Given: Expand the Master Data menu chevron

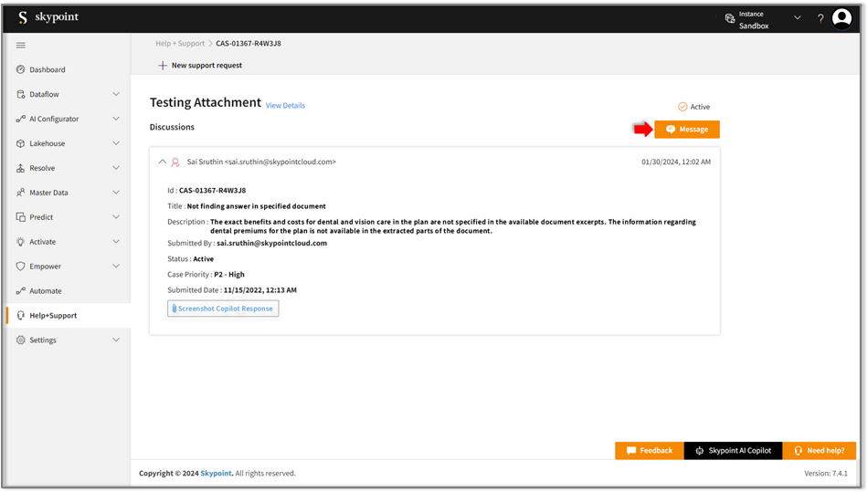Looking at the screenshot, I should click(x=116, y=193).
